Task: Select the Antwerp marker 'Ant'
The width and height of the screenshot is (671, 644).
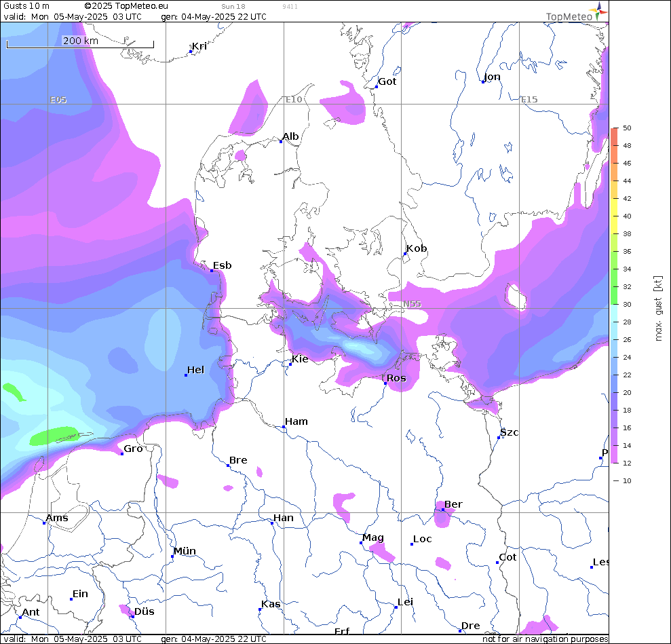Action: (20, 618)
